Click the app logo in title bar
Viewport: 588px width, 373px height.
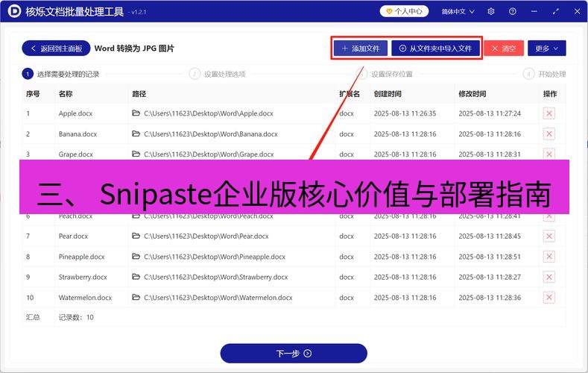click(14, 11)
